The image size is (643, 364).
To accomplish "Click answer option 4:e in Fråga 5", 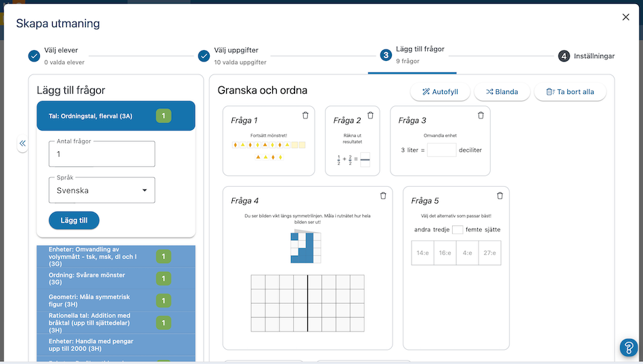I will pyautogui.click(x=468, y=253).
